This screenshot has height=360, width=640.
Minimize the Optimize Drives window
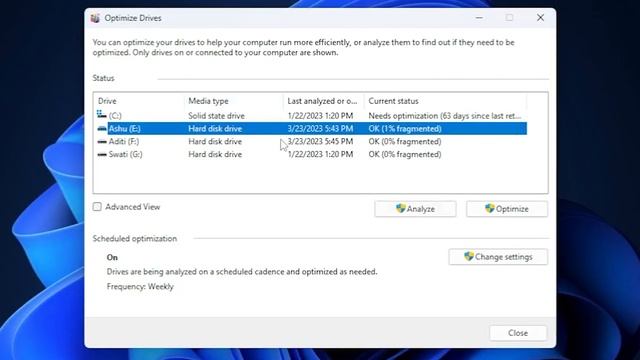click(x=479, y=18)
